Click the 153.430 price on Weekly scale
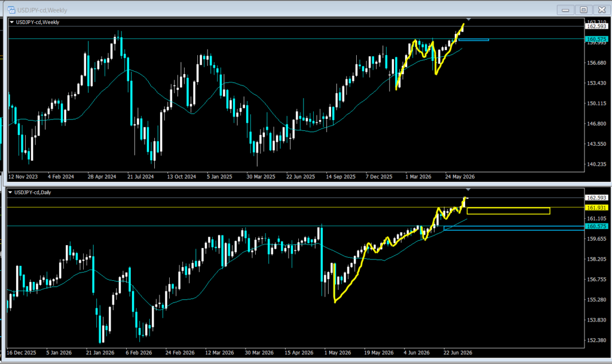The height and width of the screenshot is (364, 612). [x=596, y=83]
